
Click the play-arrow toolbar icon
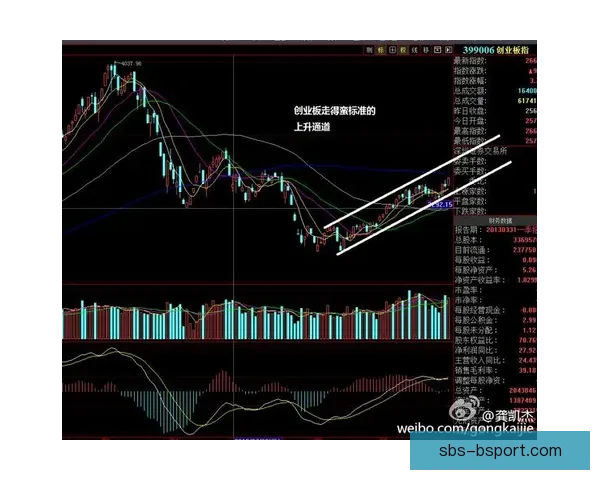(448, 50)
